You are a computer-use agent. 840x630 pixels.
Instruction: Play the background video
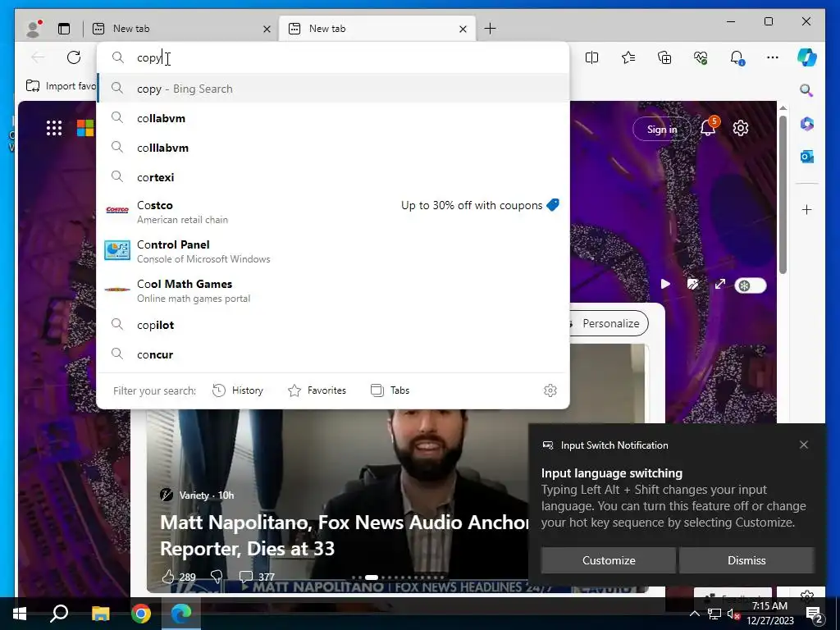tap(665, 284)
